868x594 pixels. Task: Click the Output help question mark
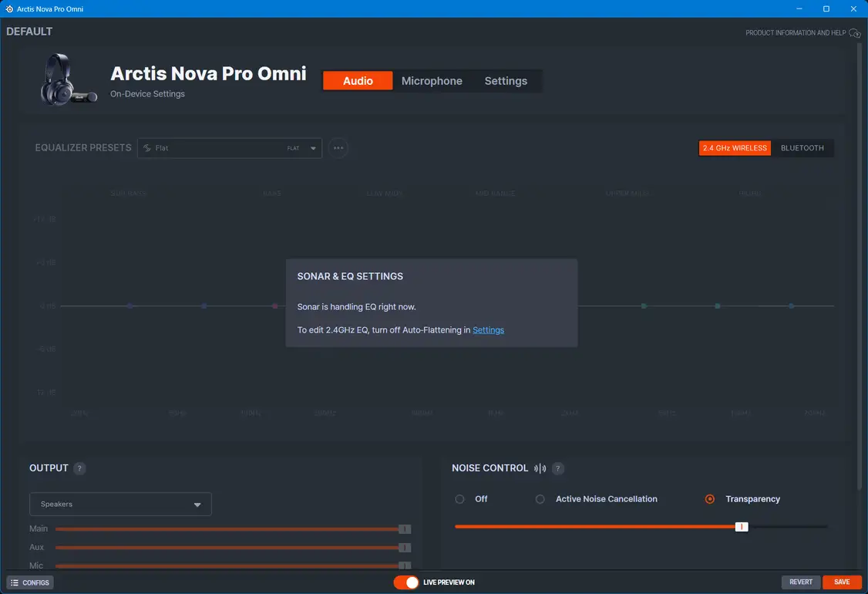[x=79, y=468]
